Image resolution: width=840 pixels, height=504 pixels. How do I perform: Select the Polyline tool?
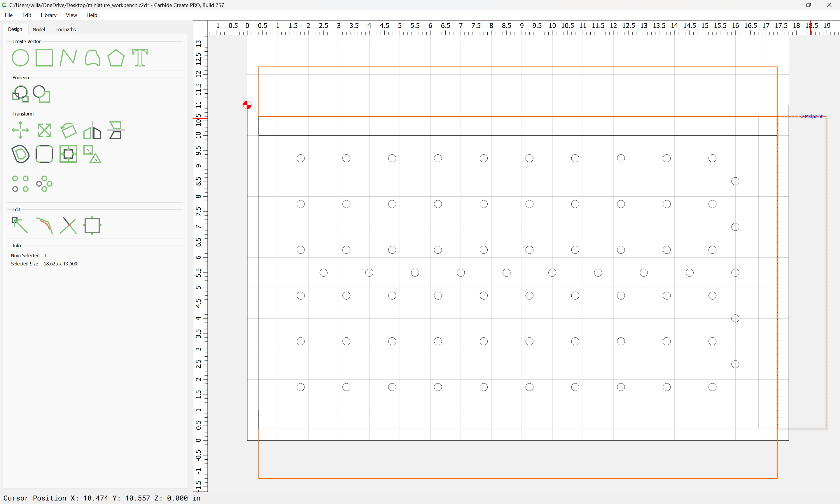(x=68, y=58)
